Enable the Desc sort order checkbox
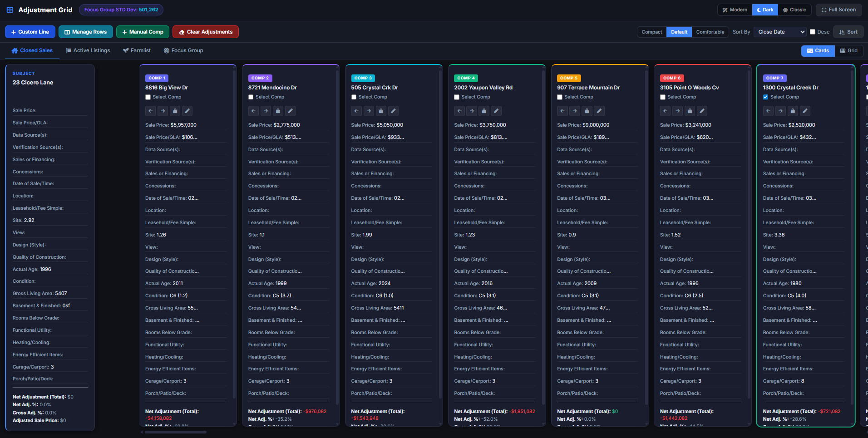The image size is (868, 438). pyautogui.click(x=813, y=32)
